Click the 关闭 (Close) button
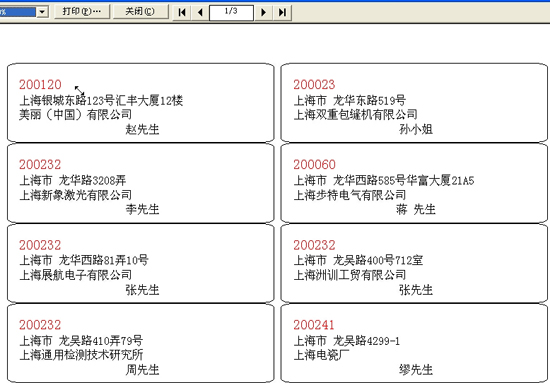 pos(140,12)
